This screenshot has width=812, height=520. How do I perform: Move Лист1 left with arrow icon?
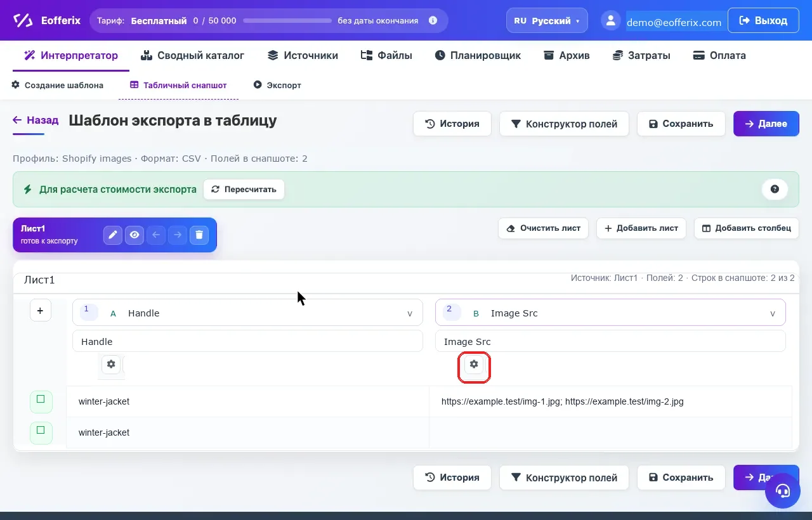[156, 235]
